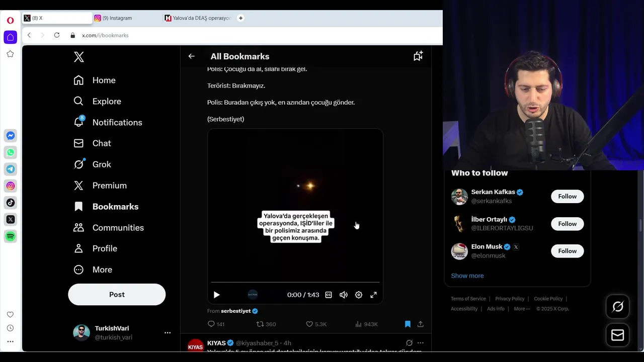644x362 pixels.
Task: Open the KIYAS account avatar
Action: point(195,346)
